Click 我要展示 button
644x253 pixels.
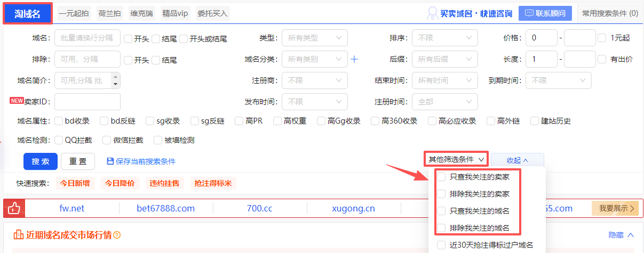615,208
